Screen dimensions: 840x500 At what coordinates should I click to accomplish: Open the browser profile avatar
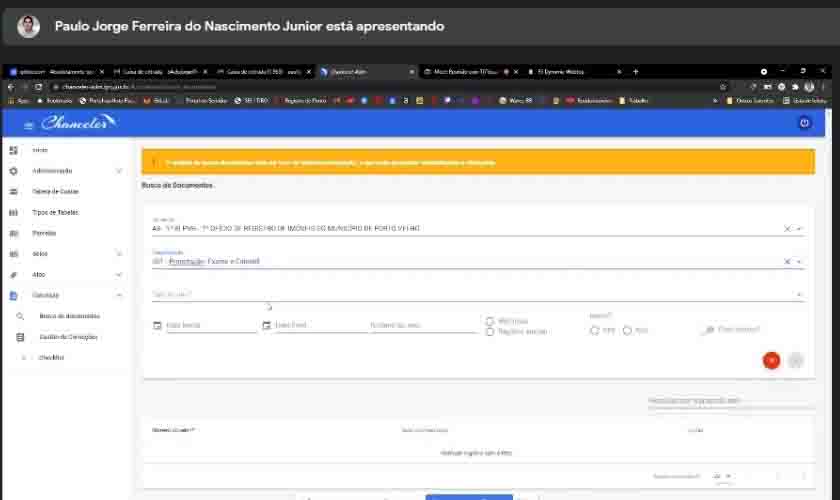click(809, 86)
